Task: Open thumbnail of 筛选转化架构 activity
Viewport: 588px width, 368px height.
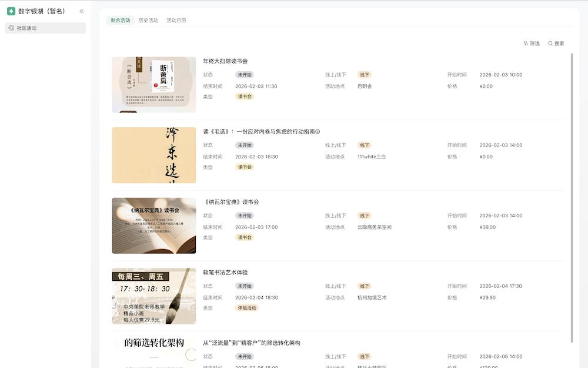Action: (x=153, y=353)
